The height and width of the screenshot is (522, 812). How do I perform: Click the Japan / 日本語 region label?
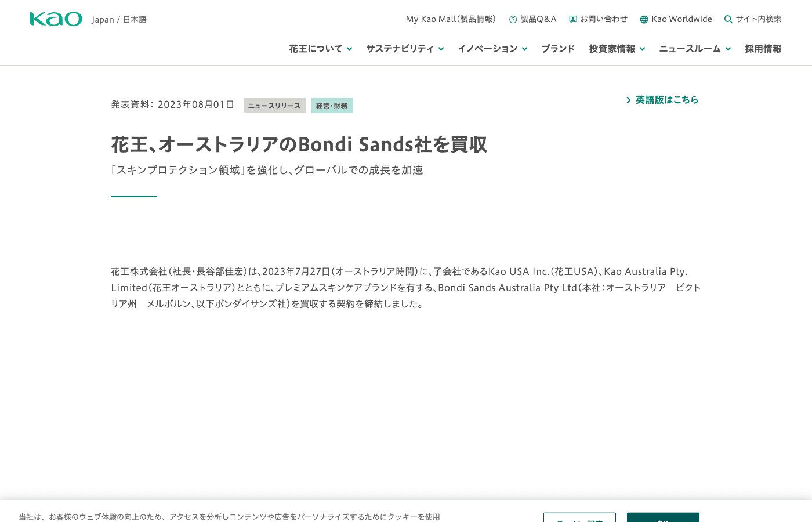(119, 20)
